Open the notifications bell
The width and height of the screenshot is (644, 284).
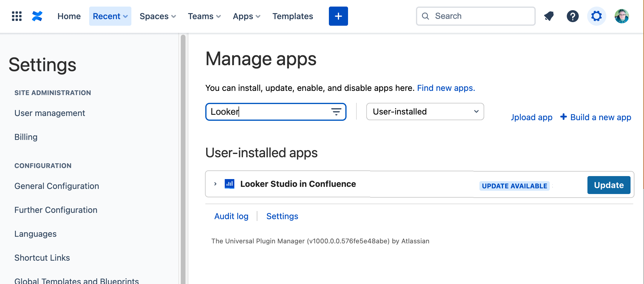[549, 16]
